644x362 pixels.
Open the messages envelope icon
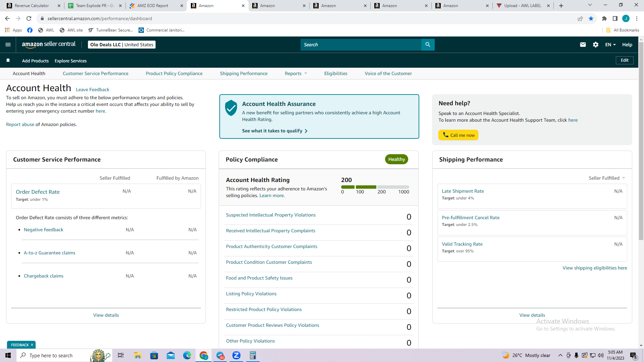tap(583, 45)
